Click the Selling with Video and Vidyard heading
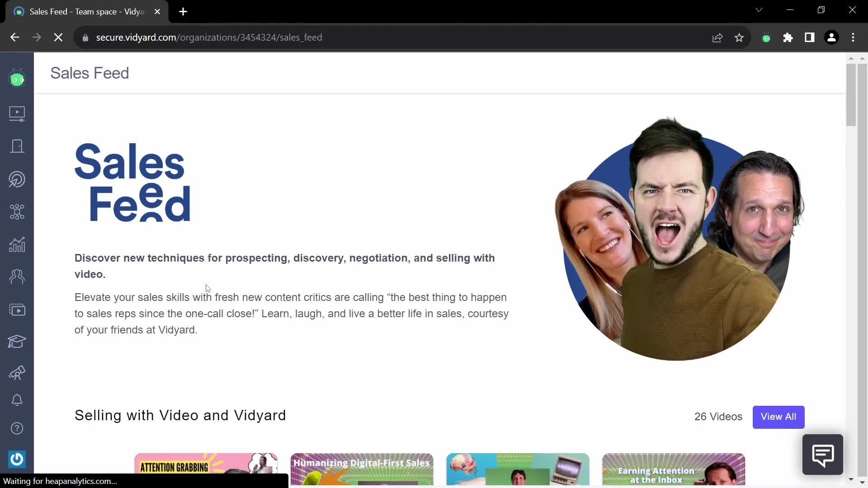Image resolution: width=868 pixels, height=488 pixels. [x=180, y=415]
